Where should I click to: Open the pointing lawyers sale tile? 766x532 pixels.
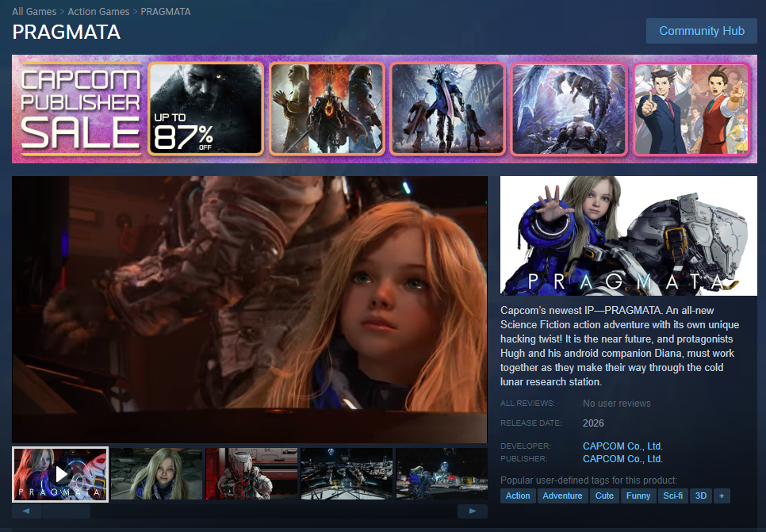[x=691, y=109]
